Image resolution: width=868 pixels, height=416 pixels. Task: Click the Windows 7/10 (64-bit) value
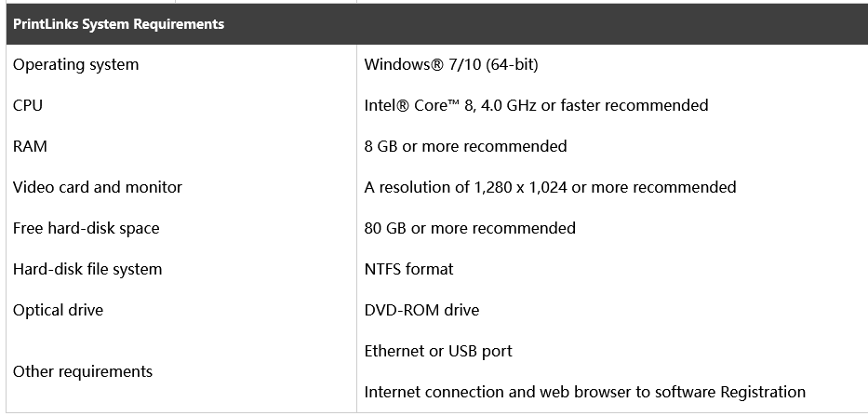click(451, 65)
